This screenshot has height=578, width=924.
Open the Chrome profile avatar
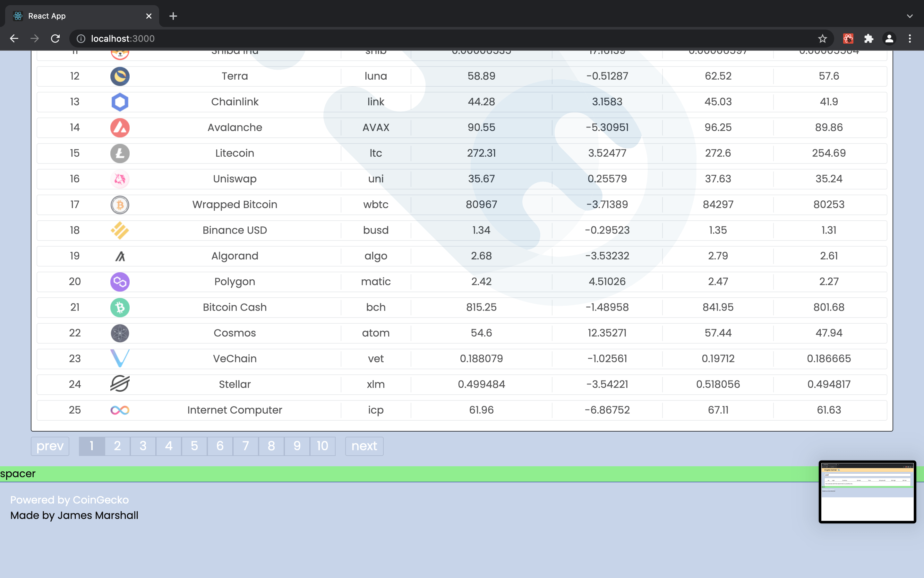pos(889,39)
